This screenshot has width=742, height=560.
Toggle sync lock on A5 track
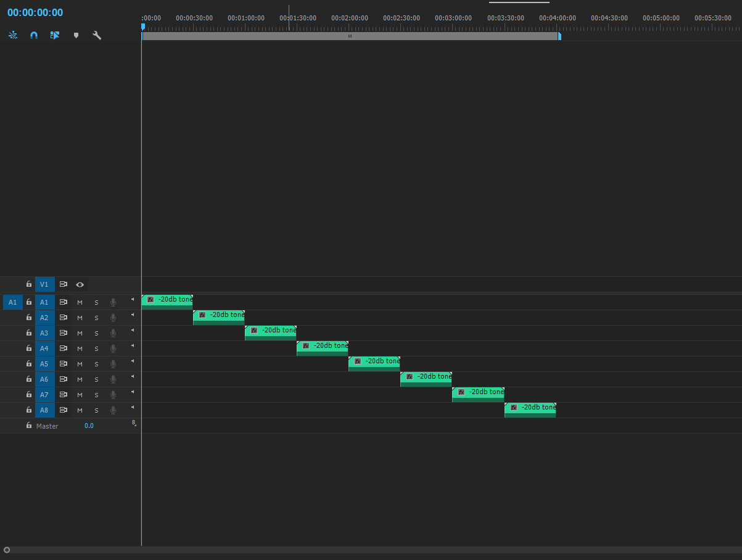click(63, 364)
